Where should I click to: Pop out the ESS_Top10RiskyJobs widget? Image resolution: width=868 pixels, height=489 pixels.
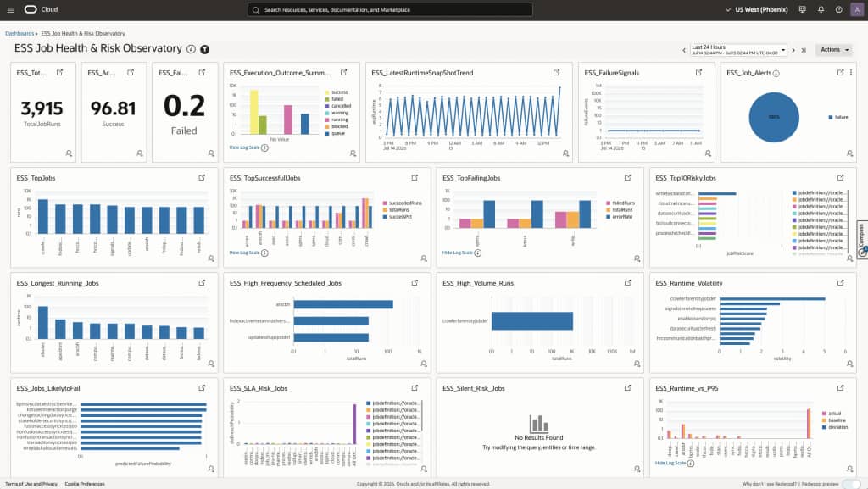click(x=840, y=178)
